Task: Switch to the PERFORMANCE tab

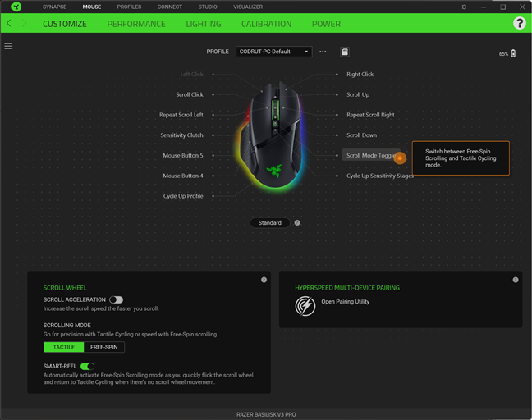Action: pos(136,24)
